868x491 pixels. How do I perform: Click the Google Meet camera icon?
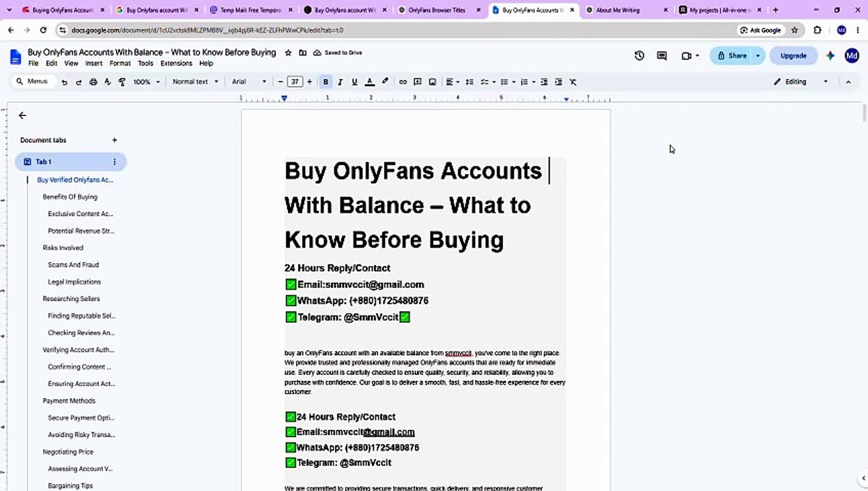(x=686, y=56)
